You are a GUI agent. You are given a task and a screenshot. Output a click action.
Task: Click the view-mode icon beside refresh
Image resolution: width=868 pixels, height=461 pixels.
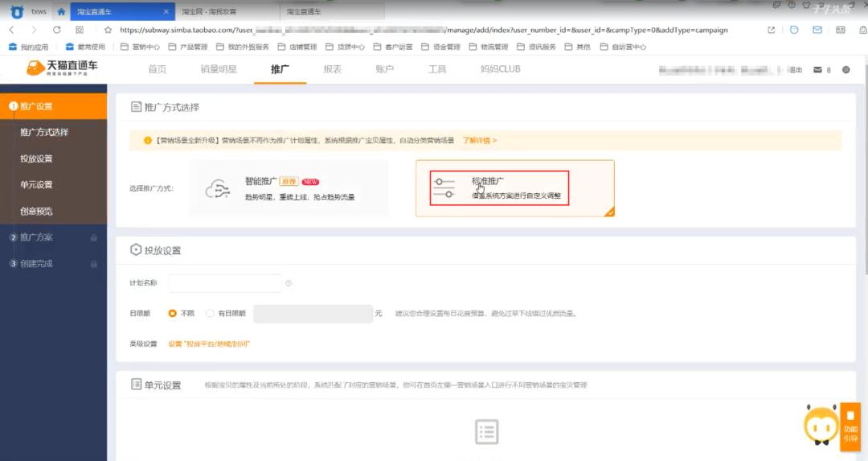(80, 30)
